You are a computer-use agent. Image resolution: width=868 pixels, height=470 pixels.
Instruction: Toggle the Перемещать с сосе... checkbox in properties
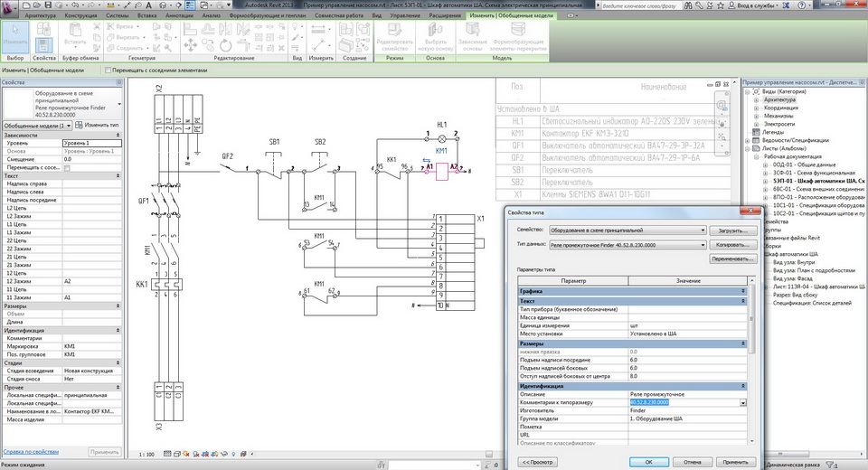[67, 167]
